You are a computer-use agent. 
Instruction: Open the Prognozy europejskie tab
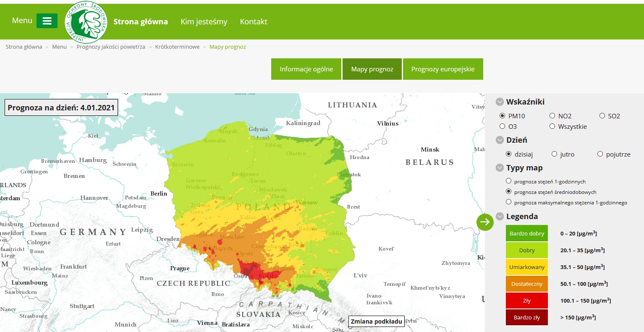coord(443,69)
